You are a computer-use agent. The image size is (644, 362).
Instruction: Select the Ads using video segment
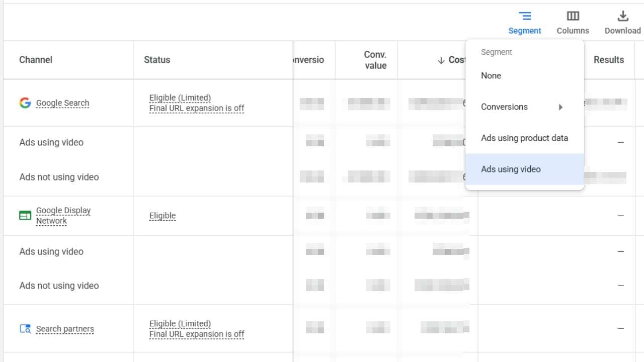coord(511,169)
